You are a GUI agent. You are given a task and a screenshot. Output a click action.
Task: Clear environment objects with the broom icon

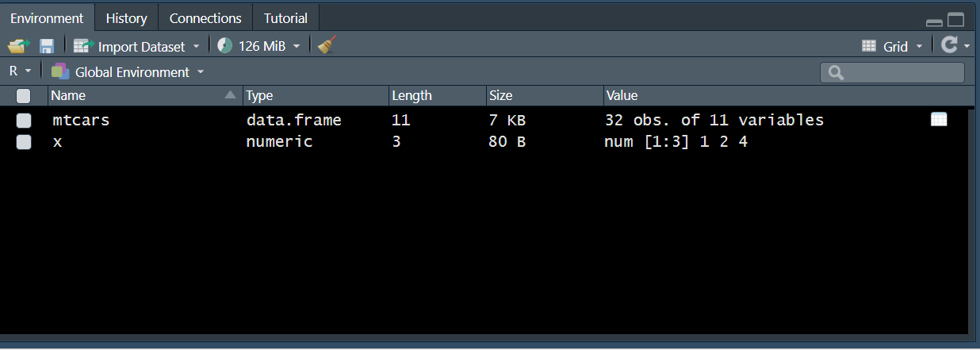tap(327, 46)
